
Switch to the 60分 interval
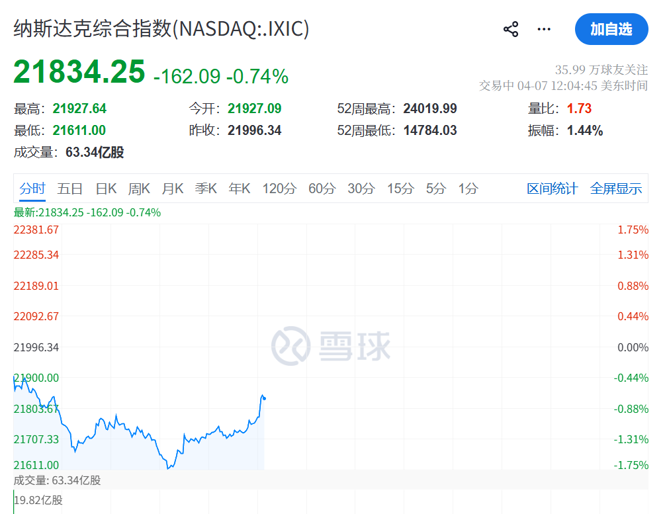click(x=322, y=188)
